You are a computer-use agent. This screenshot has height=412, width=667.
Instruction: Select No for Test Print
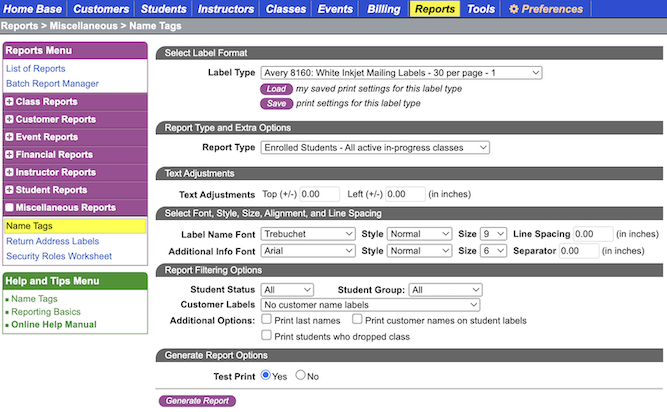point(301,376)
